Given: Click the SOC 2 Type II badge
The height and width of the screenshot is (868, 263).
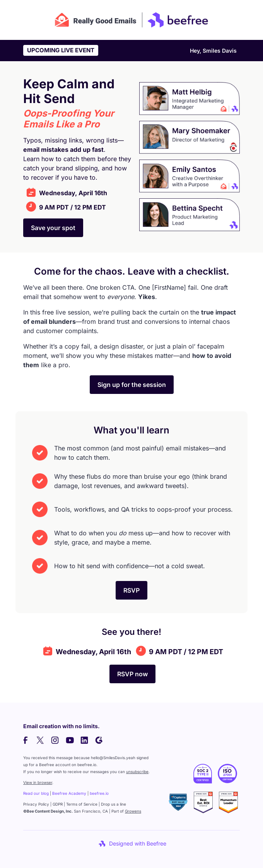Looking at the screenshot, I should [203, 773].
